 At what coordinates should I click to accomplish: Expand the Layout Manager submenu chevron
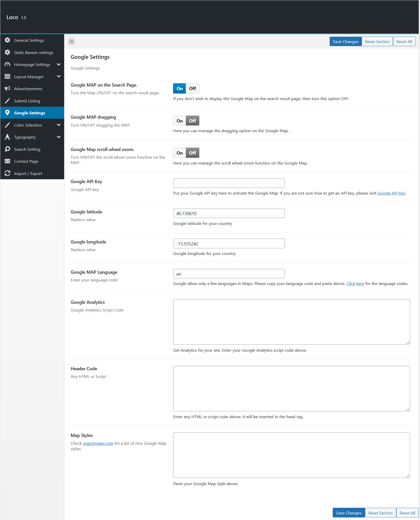[59, 76]
